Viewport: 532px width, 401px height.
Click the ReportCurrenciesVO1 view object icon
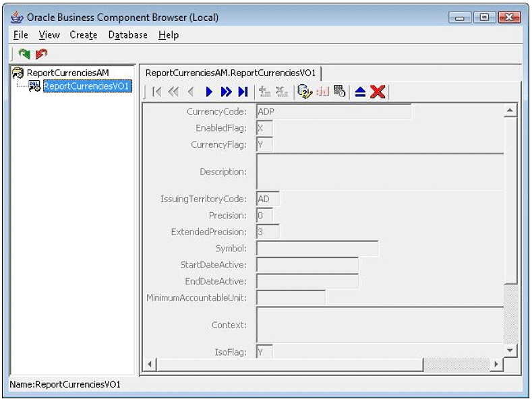[34, 86]
